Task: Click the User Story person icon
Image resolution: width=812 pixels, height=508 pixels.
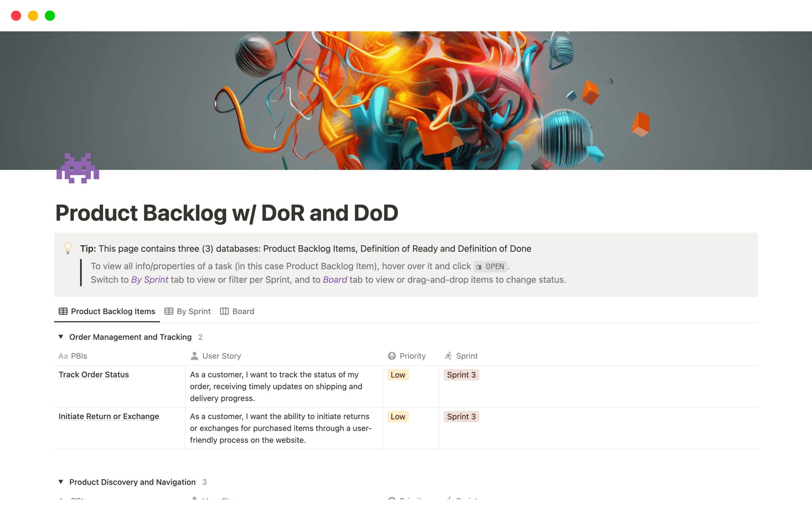Action: pos(195,356)
